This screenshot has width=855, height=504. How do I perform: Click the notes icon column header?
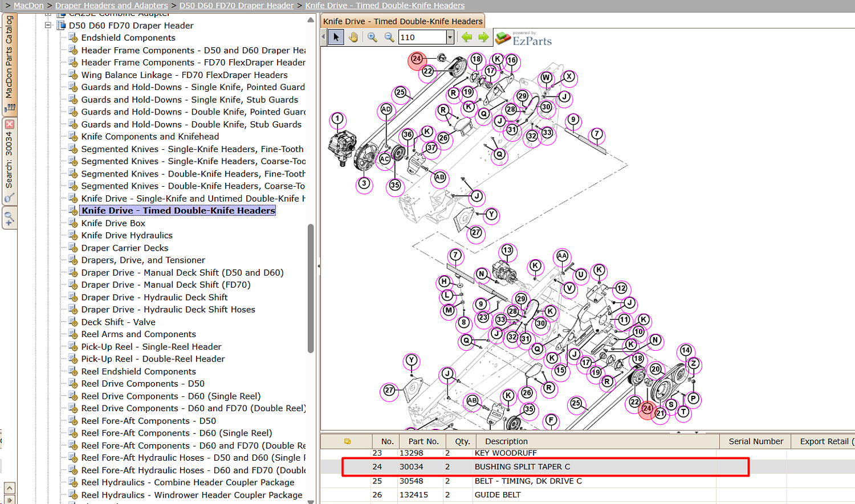point(347,441)
